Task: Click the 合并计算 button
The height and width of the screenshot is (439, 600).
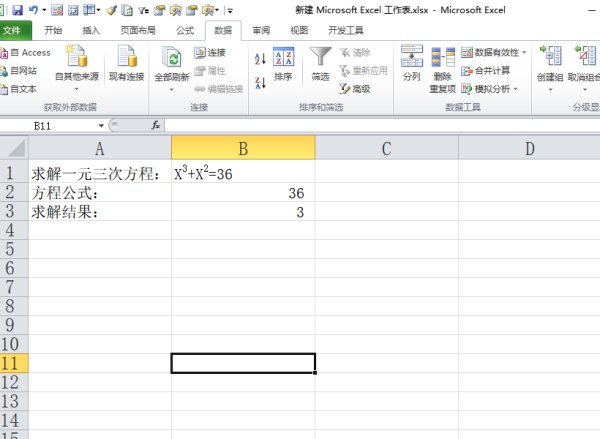Action: [486, 71]
